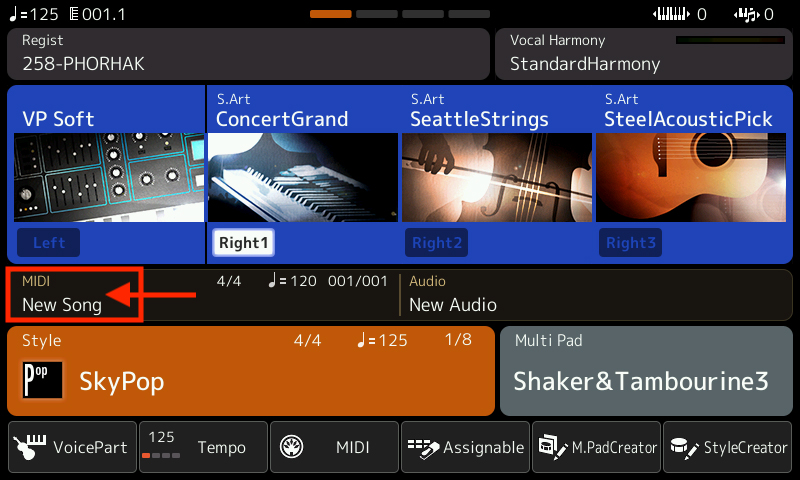Click the SeattleStrings voice name

[479, 119]
